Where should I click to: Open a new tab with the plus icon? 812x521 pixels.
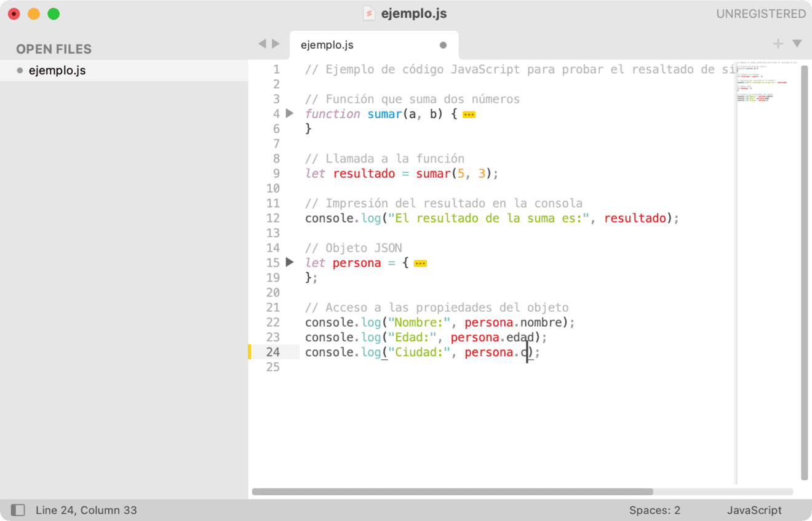point(777,44)
